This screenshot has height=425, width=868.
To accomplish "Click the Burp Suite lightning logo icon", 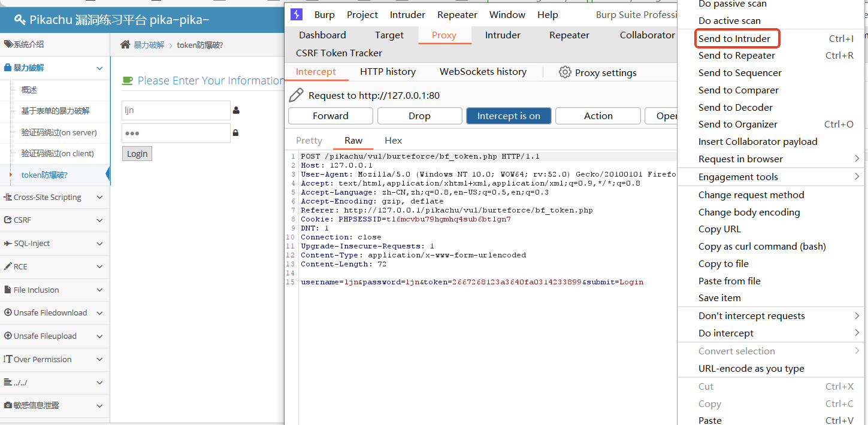I will pos(296,14).
